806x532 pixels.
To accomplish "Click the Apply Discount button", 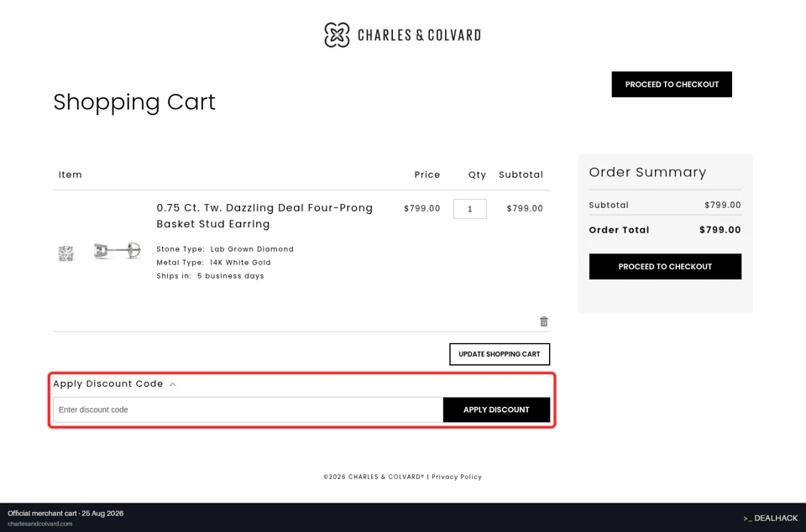I will pyautogui.click(x=496, y=409).
